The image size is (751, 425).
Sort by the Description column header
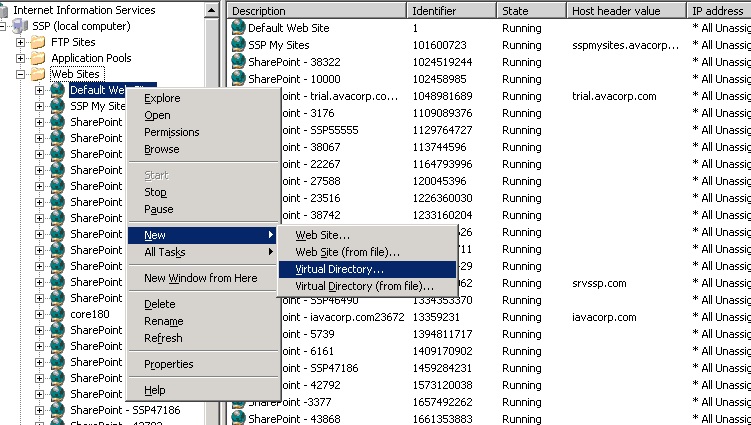[317, 11]
